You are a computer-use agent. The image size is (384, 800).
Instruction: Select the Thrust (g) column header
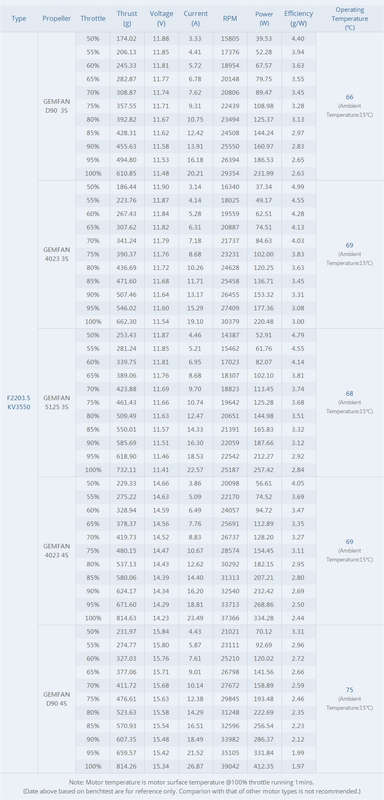(127, 18)
